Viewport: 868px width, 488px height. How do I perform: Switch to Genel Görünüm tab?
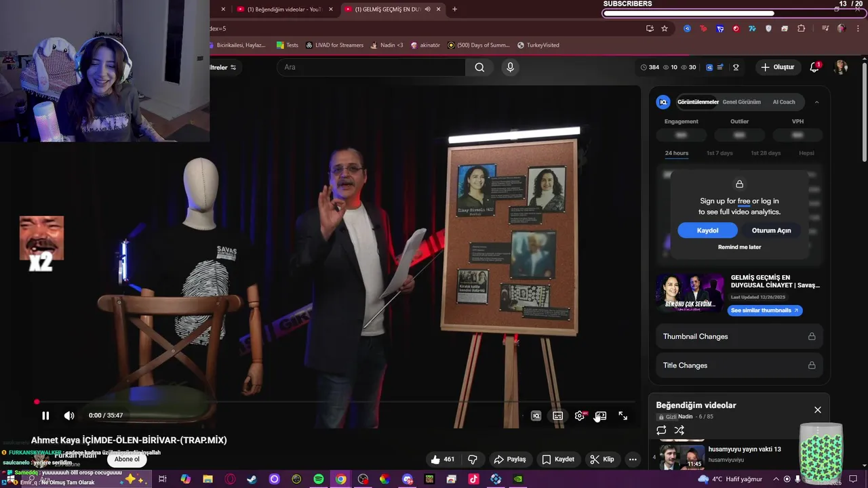pos(741,102)
